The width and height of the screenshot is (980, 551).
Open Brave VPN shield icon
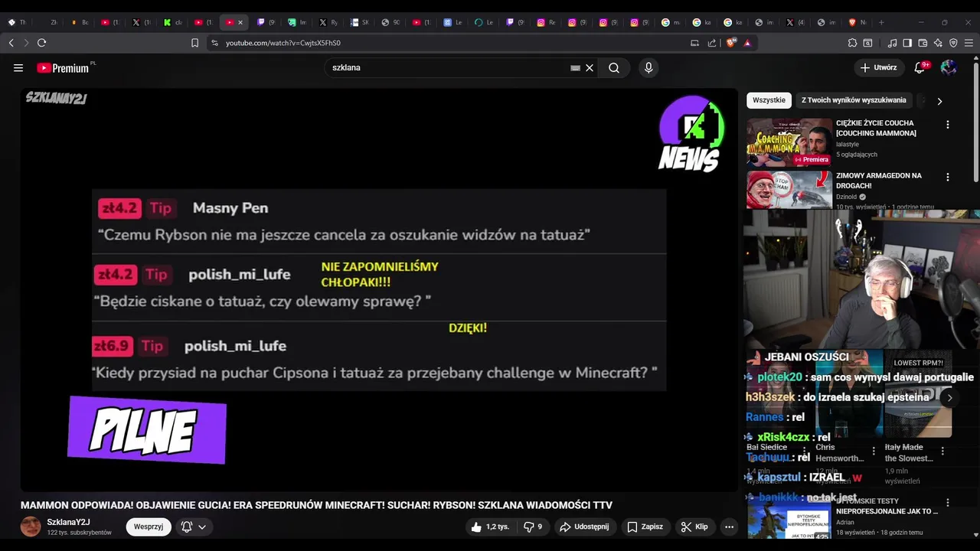(x=953, y=43)
